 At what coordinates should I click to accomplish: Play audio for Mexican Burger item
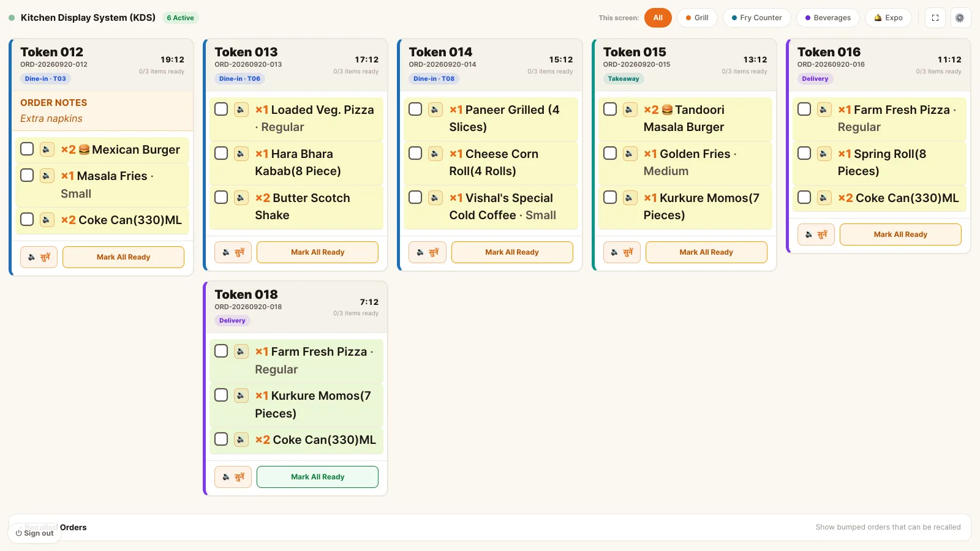point(47,149)
